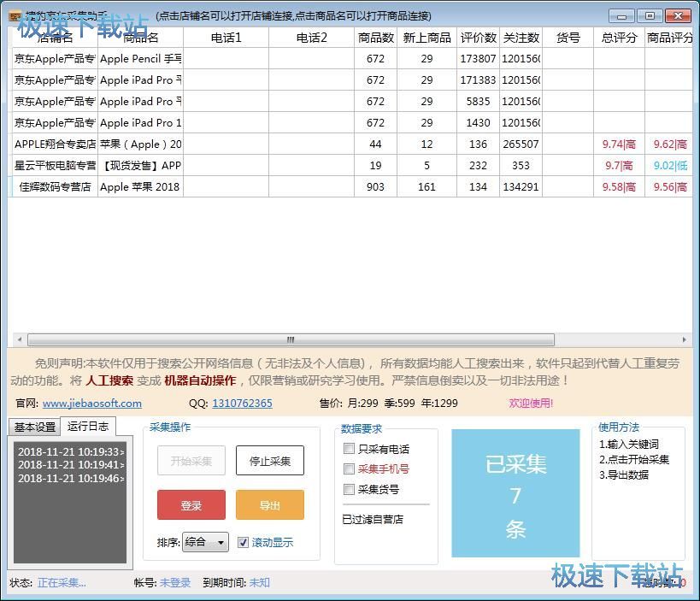700x601 pixels.
Task: Select 总评分 cell 9.74|高
Action: pyautogui.click(x=619, y=144)
